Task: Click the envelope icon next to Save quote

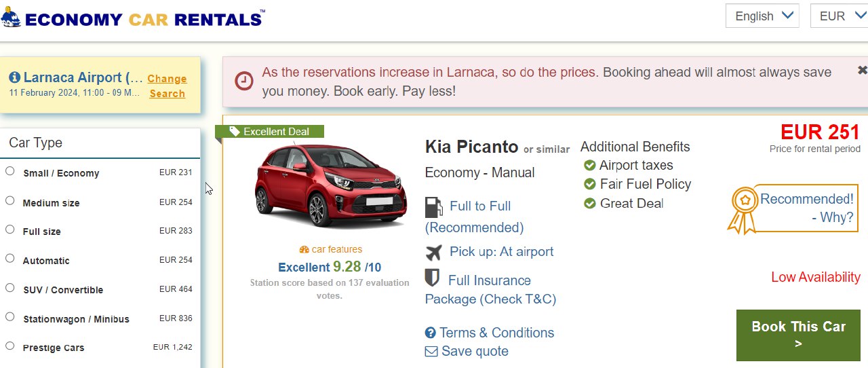Action: click(x=431, y=352)
